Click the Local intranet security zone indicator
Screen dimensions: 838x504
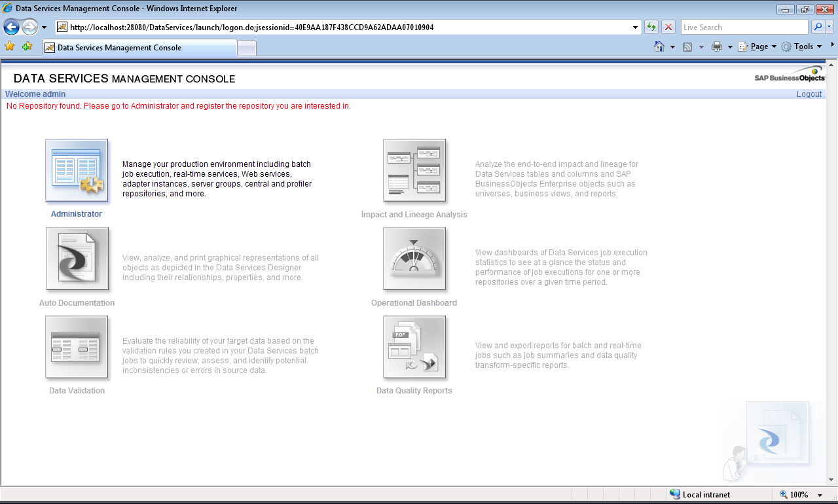click(x=700, y=495)
